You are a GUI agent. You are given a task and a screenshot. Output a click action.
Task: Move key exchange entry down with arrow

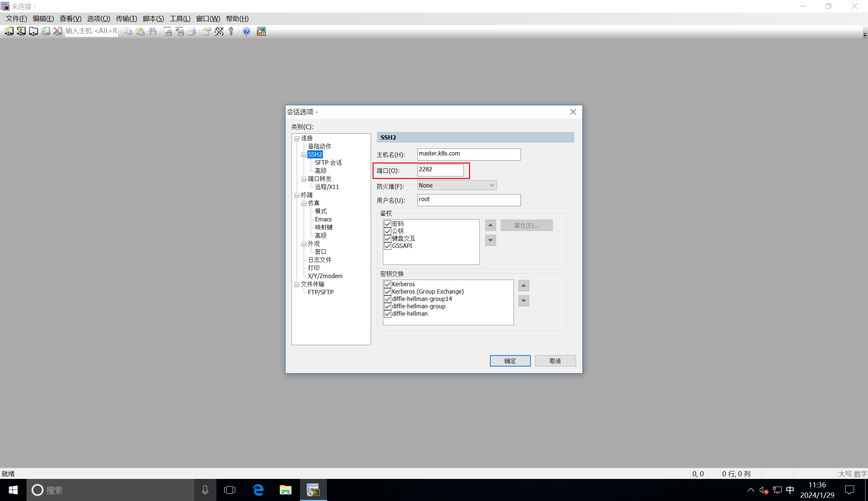point(523,301)
